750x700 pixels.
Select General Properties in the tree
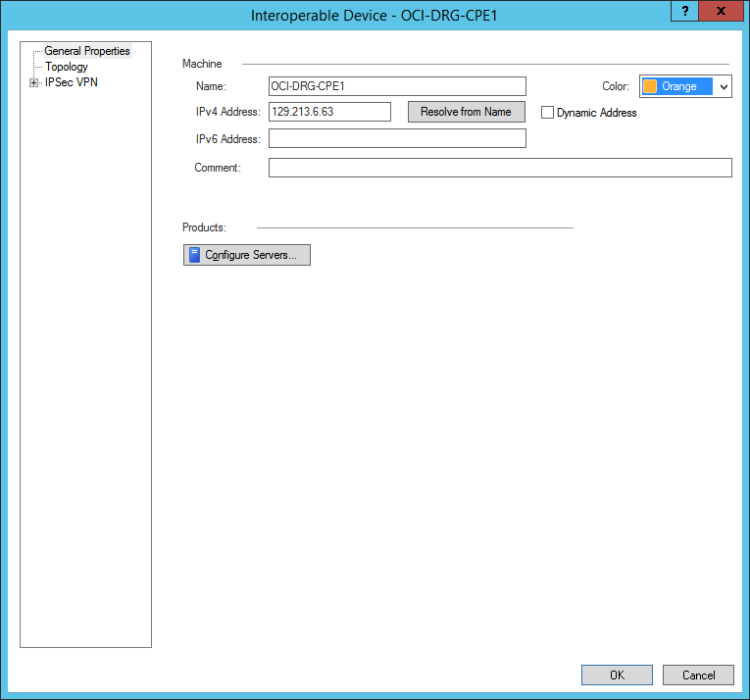86,51
